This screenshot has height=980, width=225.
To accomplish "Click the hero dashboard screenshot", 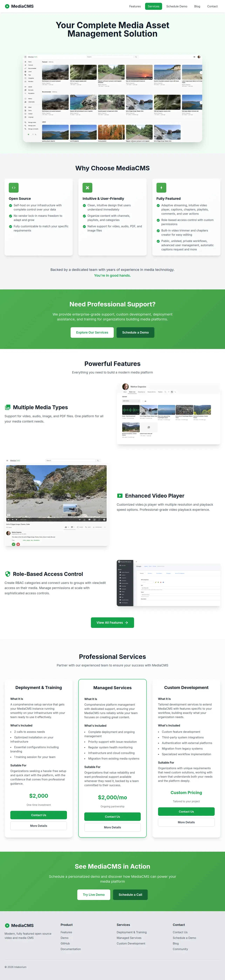I will [112, 98].
